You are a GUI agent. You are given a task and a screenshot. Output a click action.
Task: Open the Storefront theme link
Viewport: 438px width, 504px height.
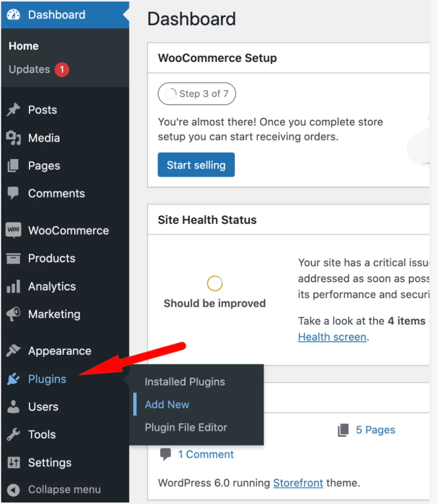click(298, 483)
